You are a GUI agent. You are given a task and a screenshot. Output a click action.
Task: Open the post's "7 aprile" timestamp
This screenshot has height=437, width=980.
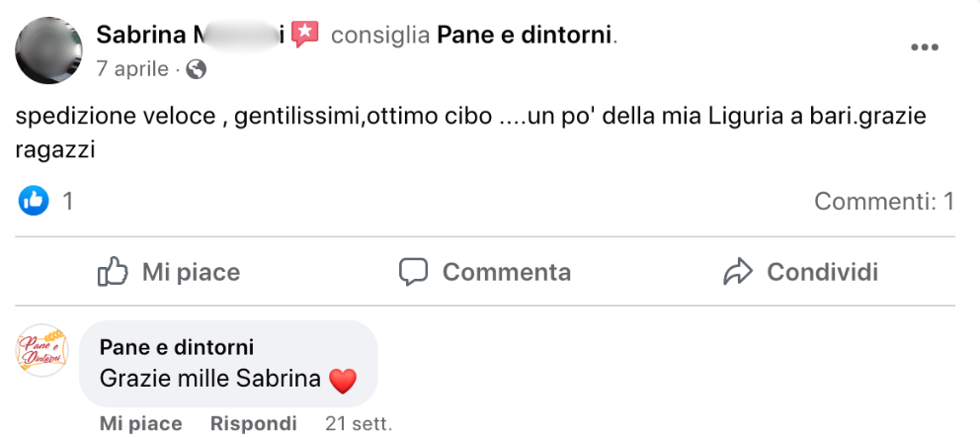pos(132,69)
